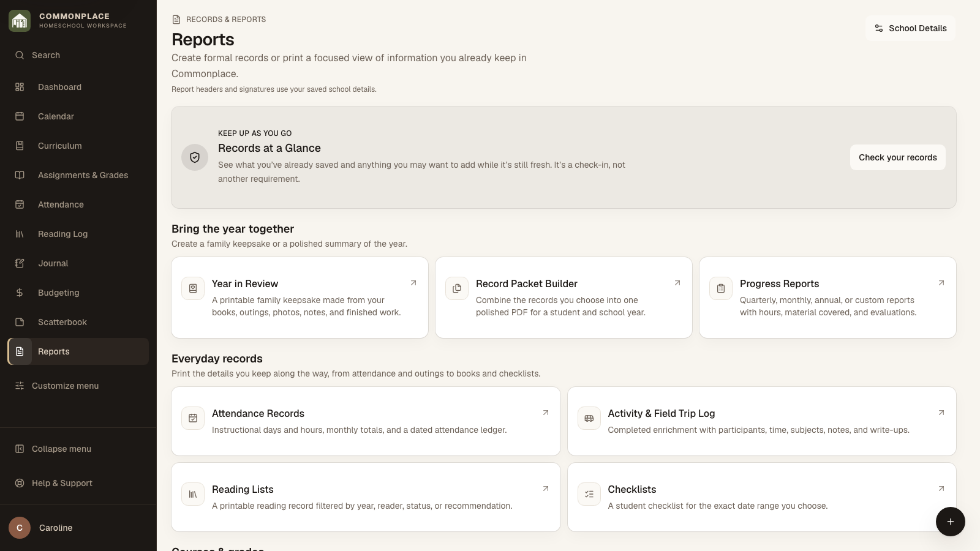Open the Dashboard menu item

(x=78, y=87)
